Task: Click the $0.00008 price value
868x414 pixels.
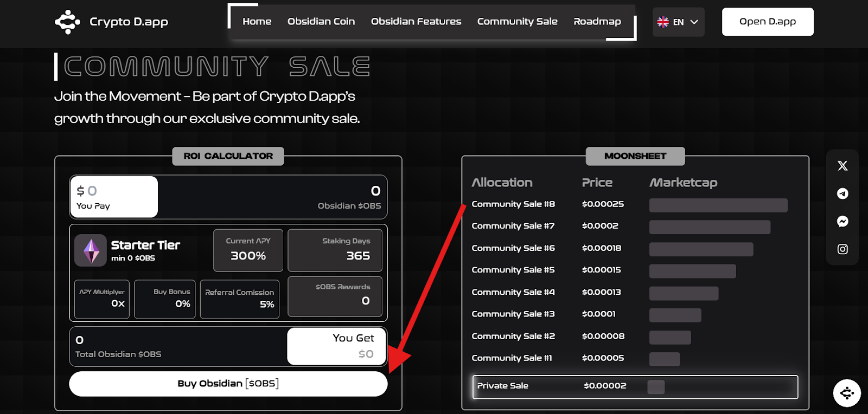Action: point(603,336)
